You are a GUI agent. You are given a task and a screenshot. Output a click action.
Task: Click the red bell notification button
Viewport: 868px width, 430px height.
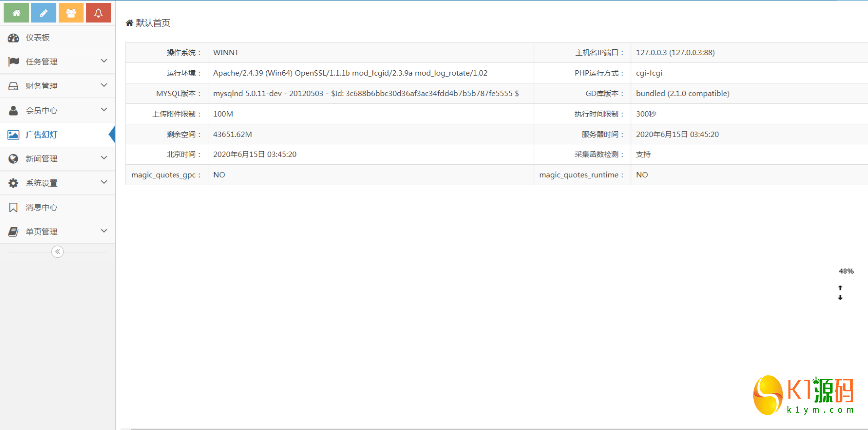pos(98,13)
